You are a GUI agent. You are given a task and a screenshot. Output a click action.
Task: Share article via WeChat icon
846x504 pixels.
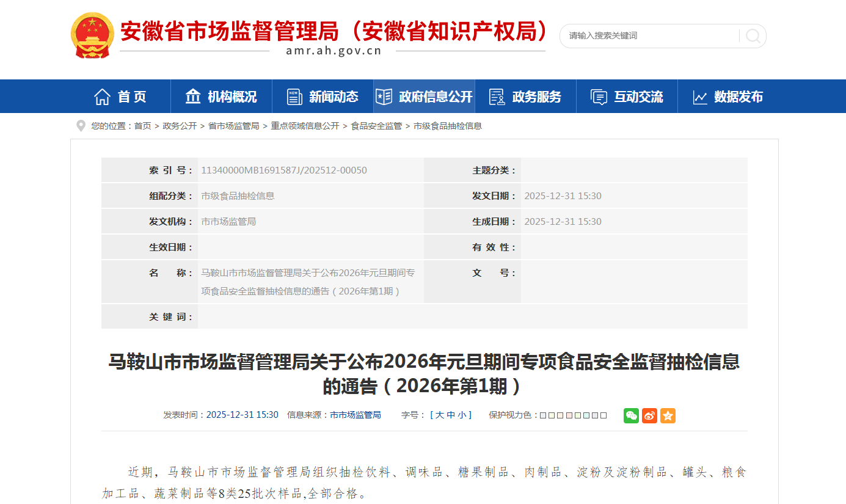(x=631, y=415)
